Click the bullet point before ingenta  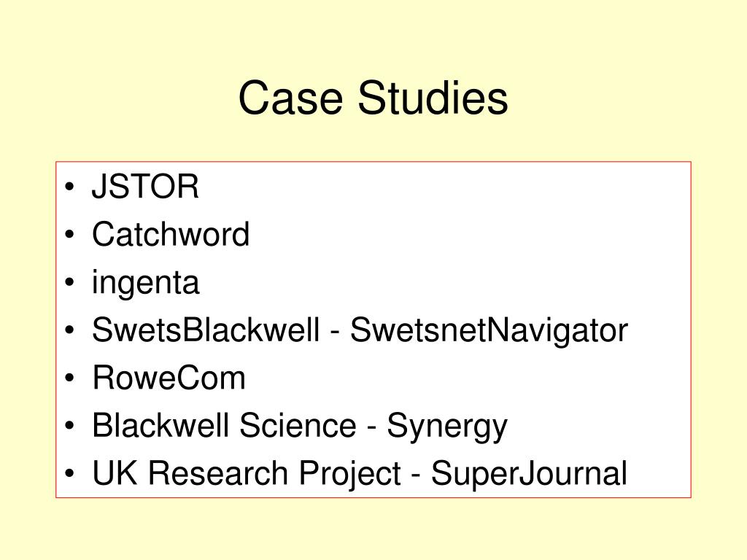[x=69, y=282]
